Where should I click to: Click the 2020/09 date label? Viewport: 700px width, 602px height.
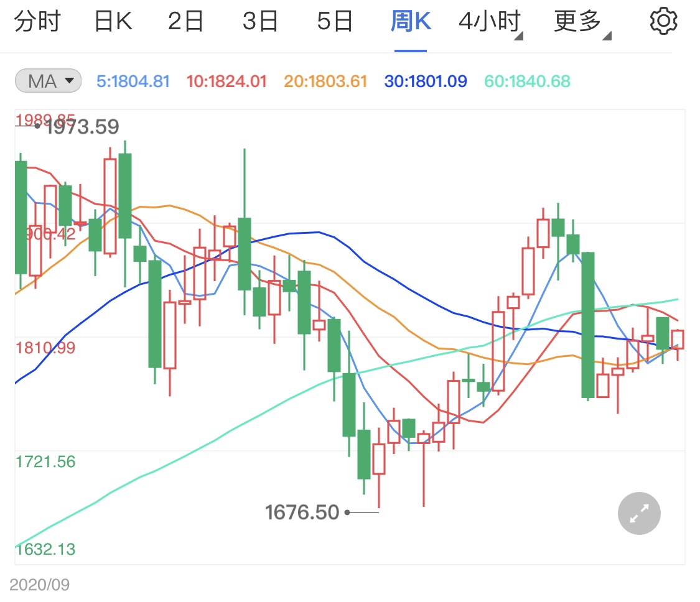click(x=40, y=585)
